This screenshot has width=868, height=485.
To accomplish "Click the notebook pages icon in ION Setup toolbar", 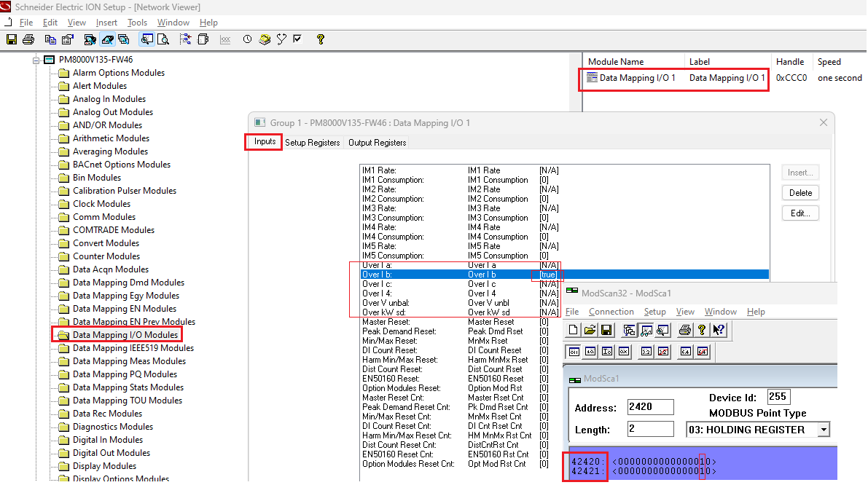I will click(203, 39).
